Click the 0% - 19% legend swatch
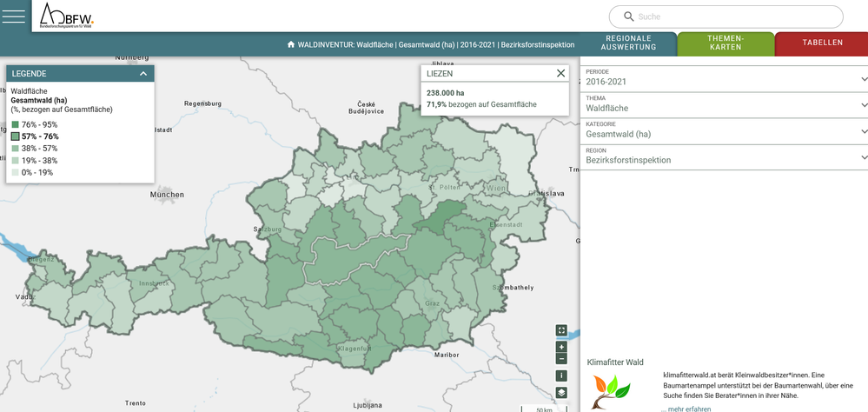This screenshot has width=868, height=412. (x=16, y=173)
